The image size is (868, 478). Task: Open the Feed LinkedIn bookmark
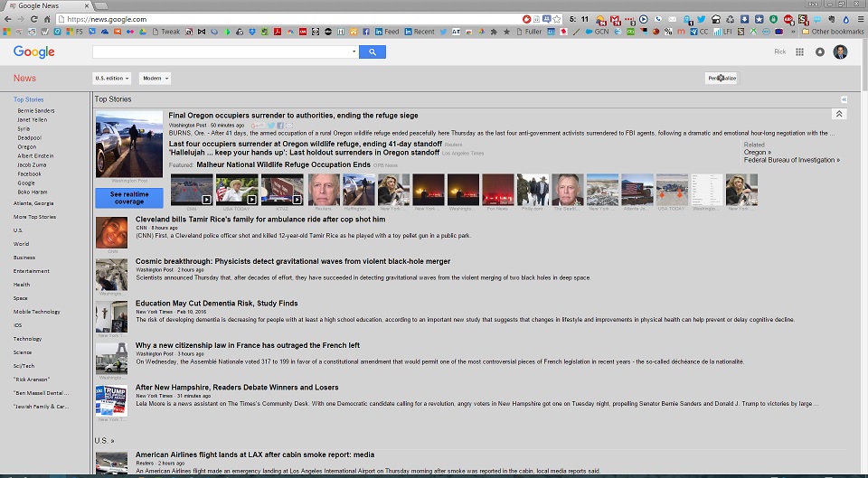[x=387, y=32]
